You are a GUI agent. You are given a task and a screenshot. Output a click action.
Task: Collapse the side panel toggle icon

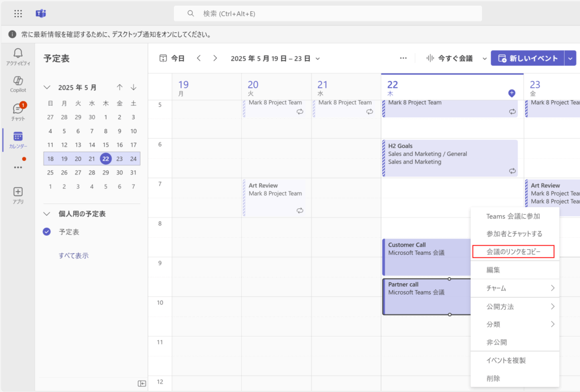pyautogui.click(x=142, y=384)
